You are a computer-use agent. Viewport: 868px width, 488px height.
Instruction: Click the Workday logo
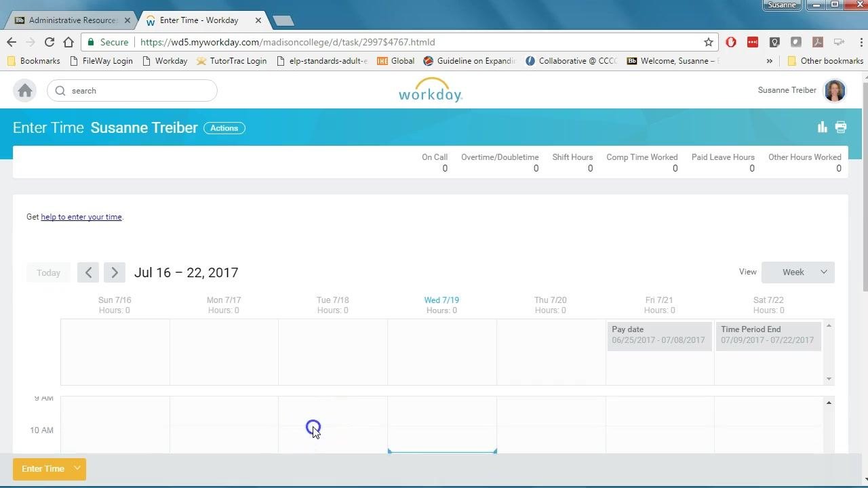pos(431,90)
